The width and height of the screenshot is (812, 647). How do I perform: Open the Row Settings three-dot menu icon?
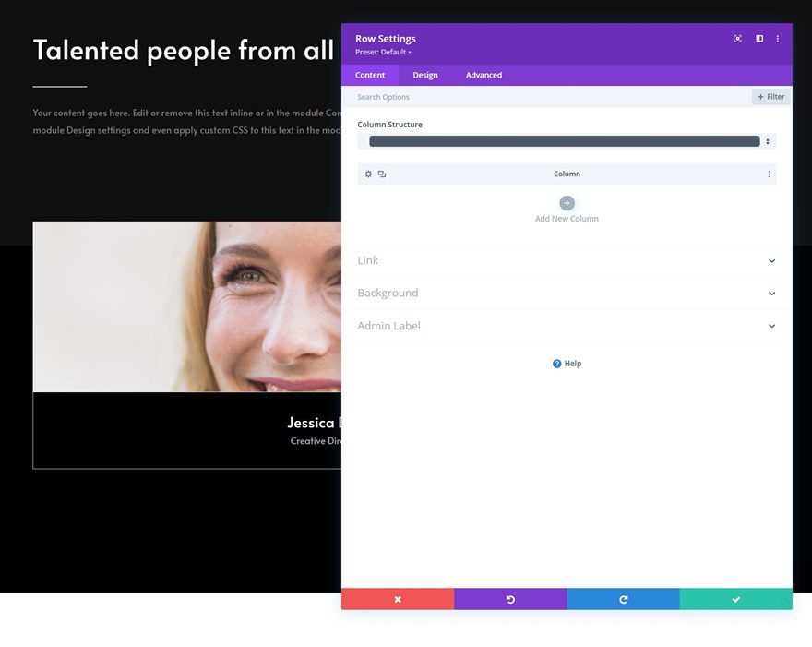[x=778, y=38]
